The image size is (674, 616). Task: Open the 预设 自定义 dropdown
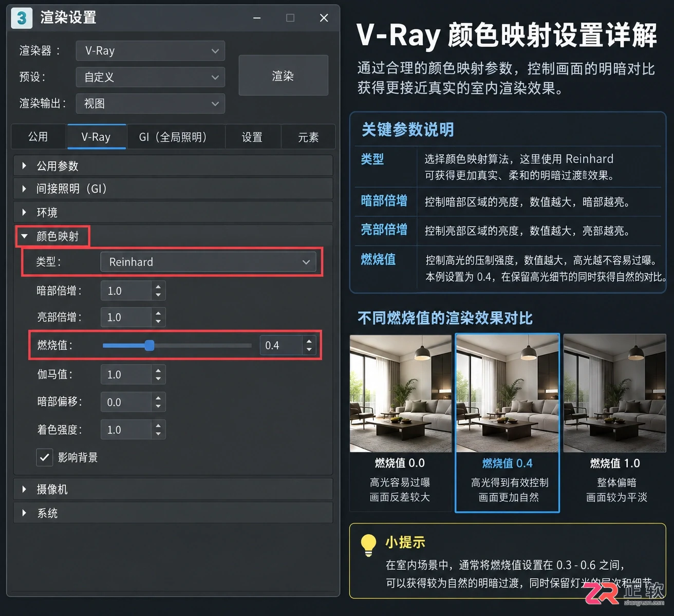150,77
